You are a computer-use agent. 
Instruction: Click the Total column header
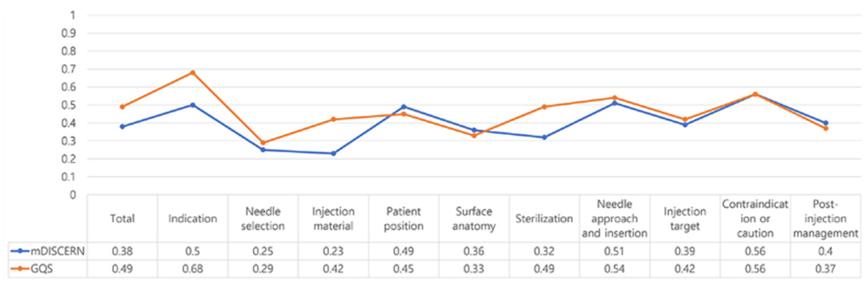122,219
